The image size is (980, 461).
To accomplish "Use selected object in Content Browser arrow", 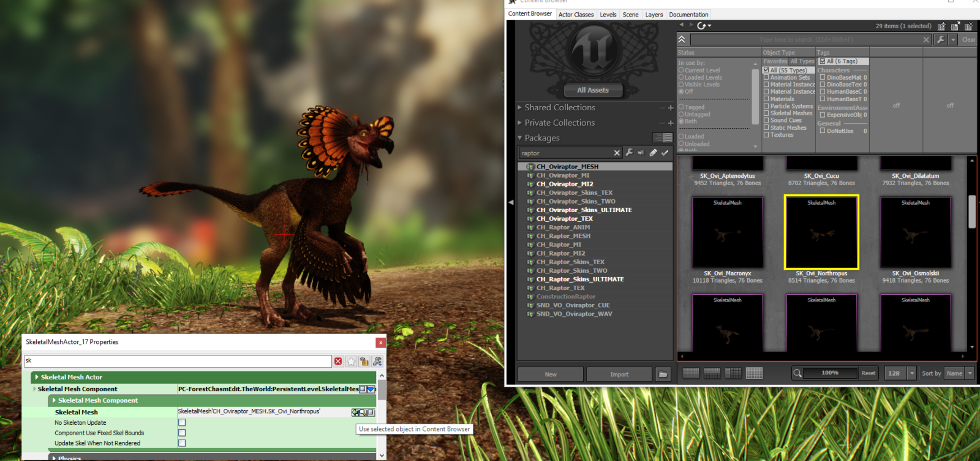I will [x=355, y=413].
